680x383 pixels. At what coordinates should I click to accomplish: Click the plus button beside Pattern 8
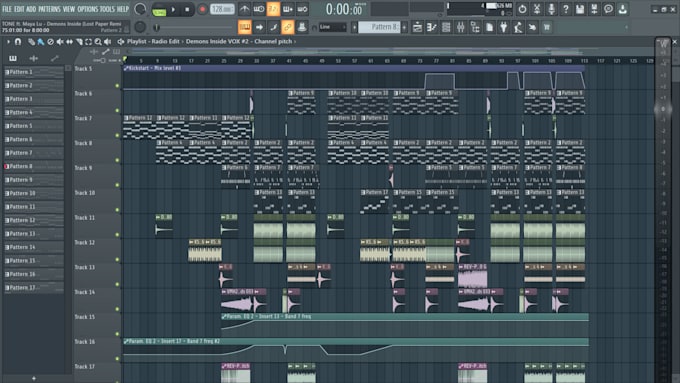coord(404,27)
